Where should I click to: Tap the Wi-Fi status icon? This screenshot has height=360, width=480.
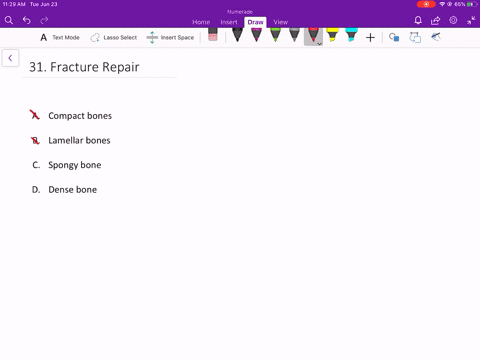pos(442,4)
